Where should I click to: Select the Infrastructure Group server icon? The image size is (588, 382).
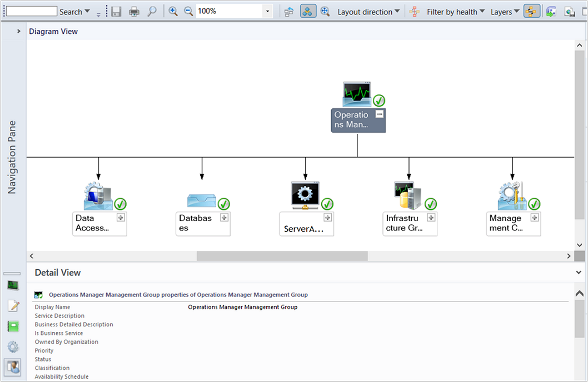408,195
